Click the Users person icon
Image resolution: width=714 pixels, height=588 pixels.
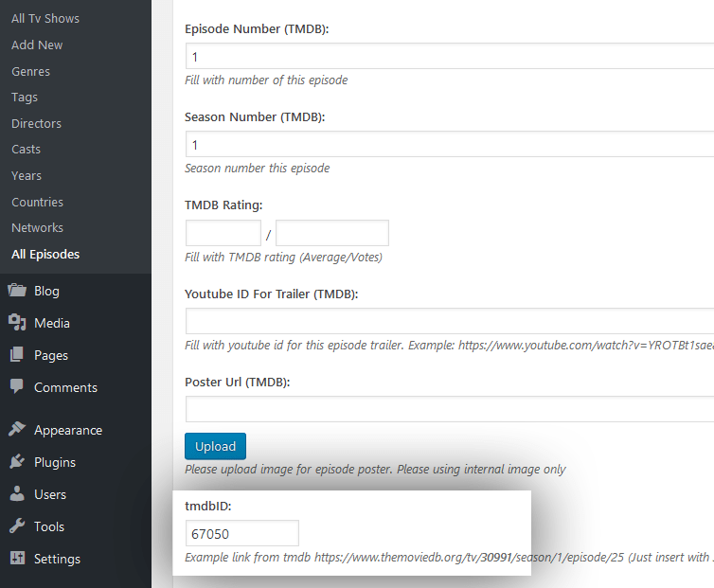tap(17, 494)
